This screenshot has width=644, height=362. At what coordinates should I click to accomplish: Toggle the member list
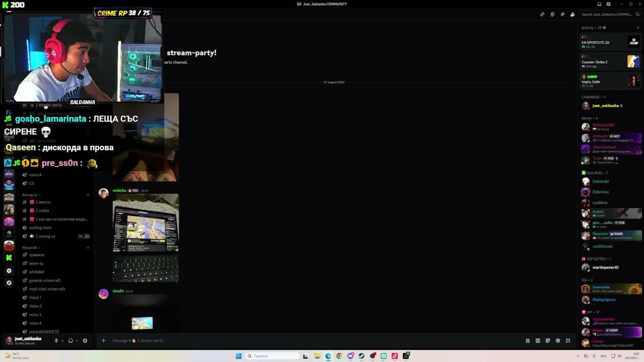click(x=572, y=14)
